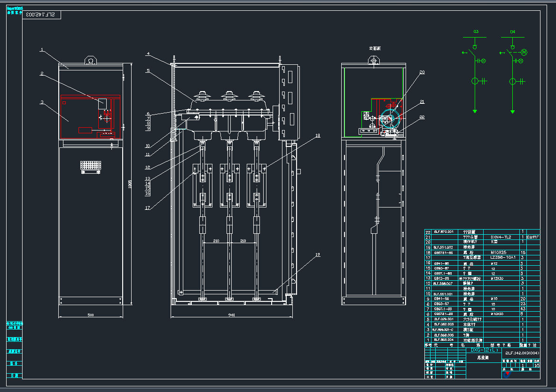Click part callout number 18
The image size is (556, 392).
tap(318, 135)
